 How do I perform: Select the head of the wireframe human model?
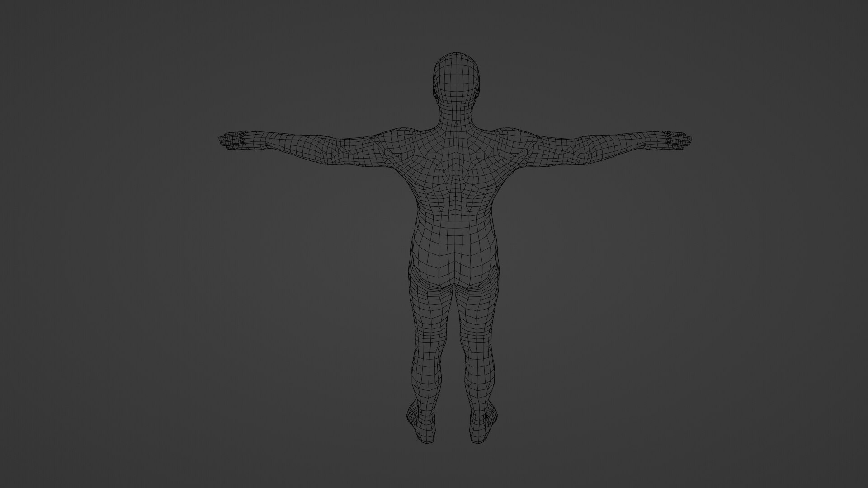456,80
